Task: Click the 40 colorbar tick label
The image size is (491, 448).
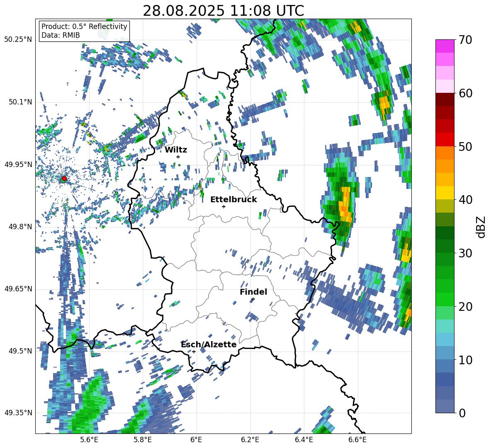Action: point(465,200)
